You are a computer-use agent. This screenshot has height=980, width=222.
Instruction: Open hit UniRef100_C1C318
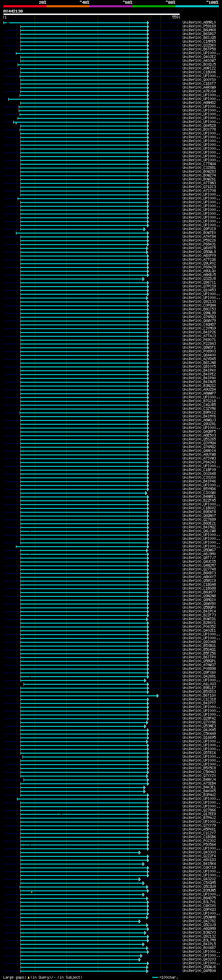point(199,699)
